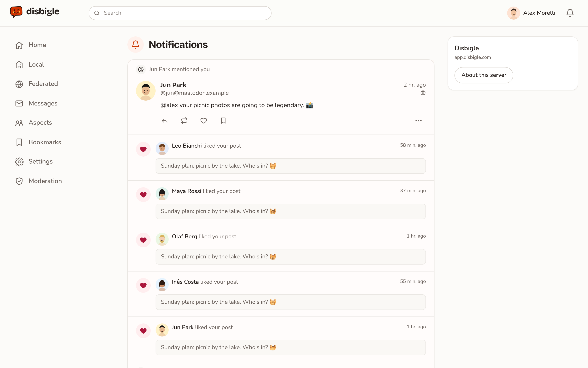Image resolution: width=588 pixels, height=368 pixels.
Task: Click Alex Moretti's avatar in header
Action: click(513, 13)
